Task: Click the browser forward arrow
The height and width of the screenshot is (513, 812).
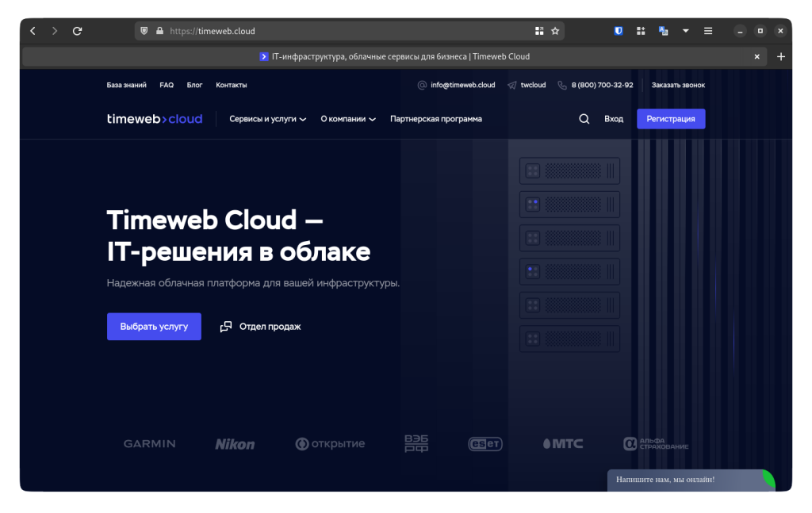Action: coord(55,31)
